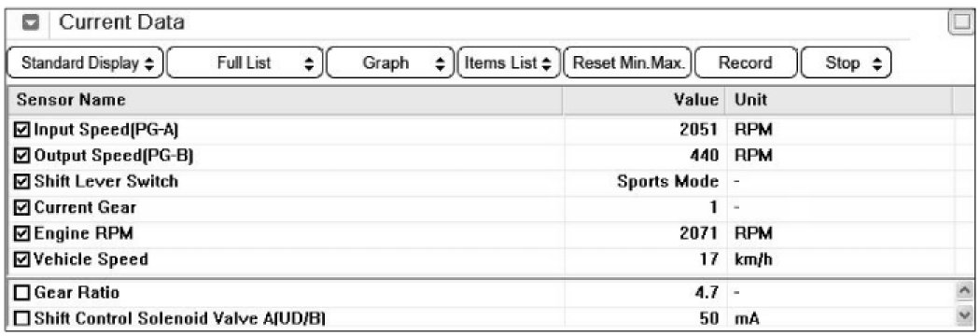The height and width of the screenshot is (336, 980).
Task: Expand the Full List dropdown
Action: (245, 63)
